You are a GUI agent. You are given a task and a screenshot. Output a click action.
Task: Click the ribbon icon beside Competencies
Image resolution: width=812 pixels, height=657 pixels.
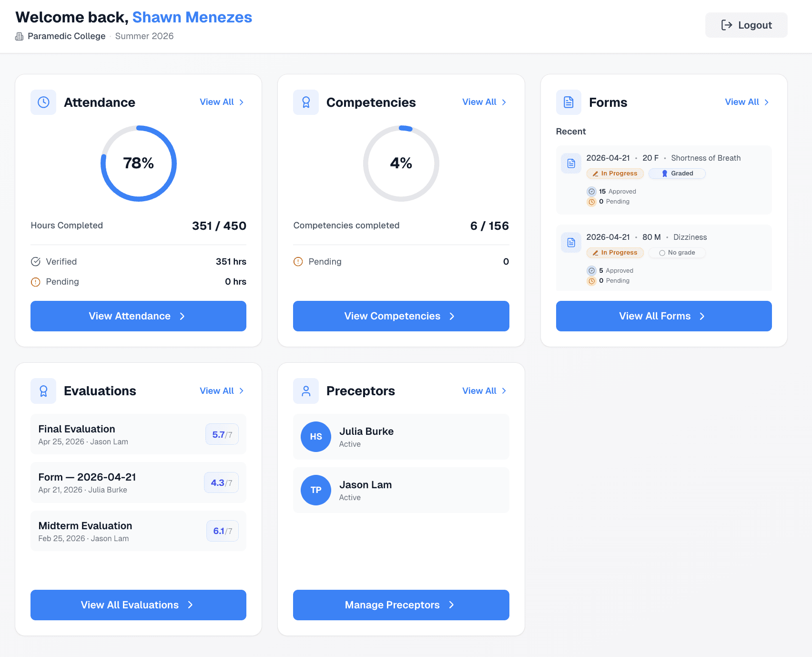coord(306,102)
